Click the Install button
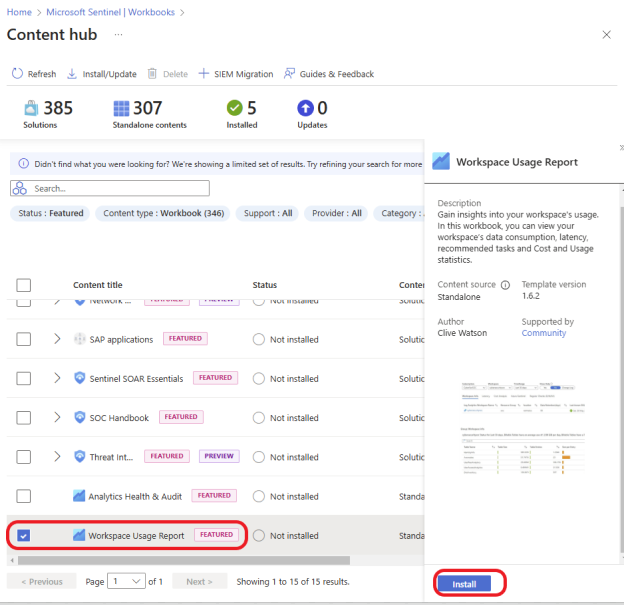 click(464, 584)
